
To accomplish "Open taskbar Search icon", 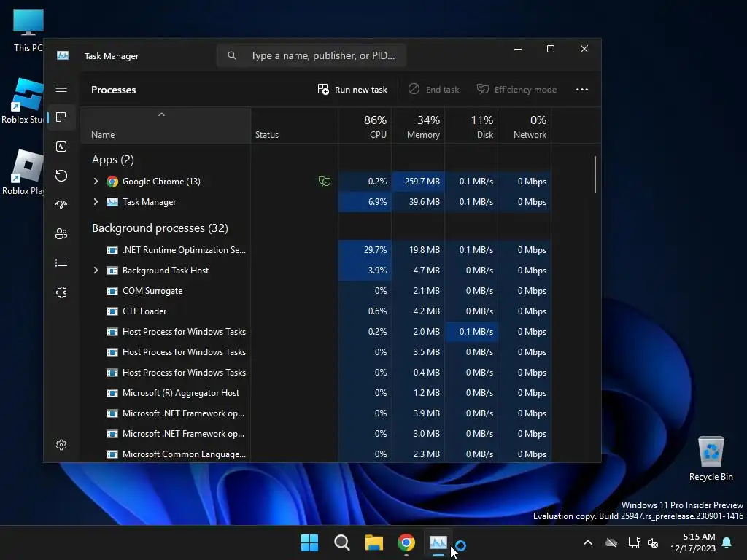I will pos(341,542).
